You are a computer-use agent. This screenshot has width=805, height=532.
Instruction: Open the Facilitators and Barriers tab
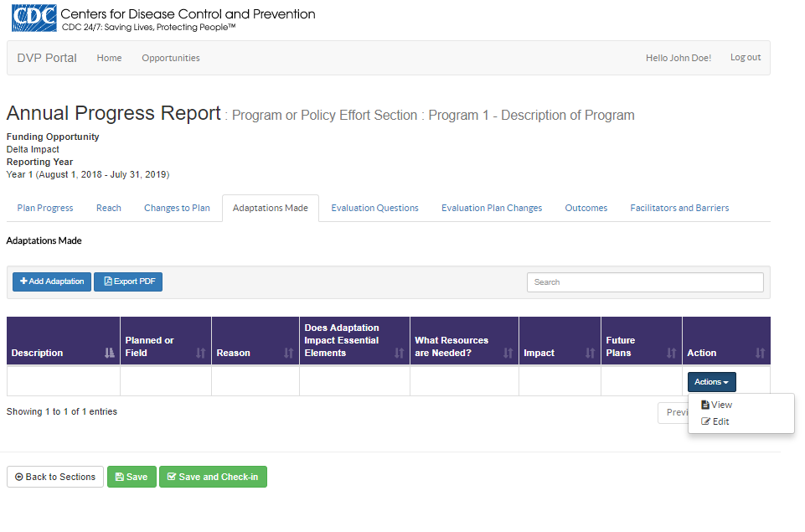(679, 208)
